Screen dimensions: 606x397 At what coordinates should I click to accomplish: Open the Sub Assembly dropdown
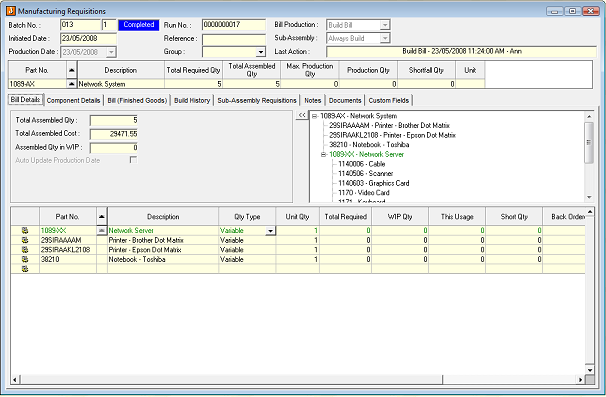385,38
